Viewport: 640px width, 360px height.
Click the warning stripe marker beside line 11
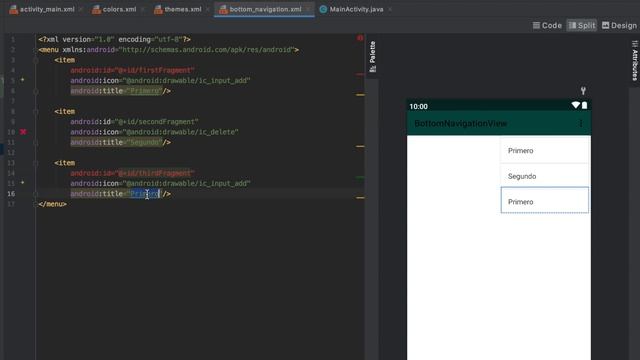[360, 146]
